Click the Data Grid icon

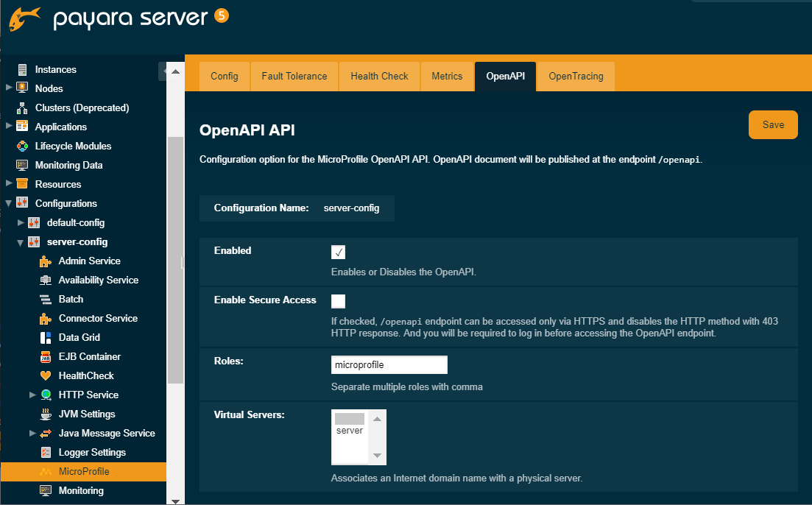[46, 338]
